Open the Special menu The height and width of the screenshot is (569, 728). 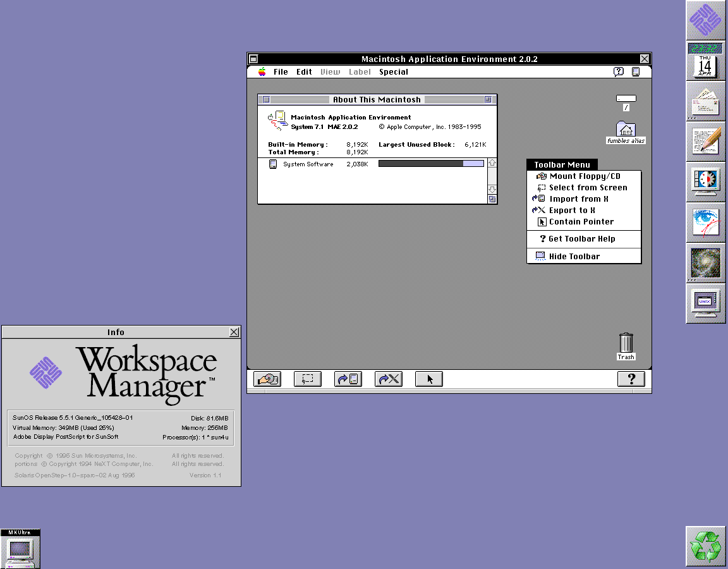point(394,71)
